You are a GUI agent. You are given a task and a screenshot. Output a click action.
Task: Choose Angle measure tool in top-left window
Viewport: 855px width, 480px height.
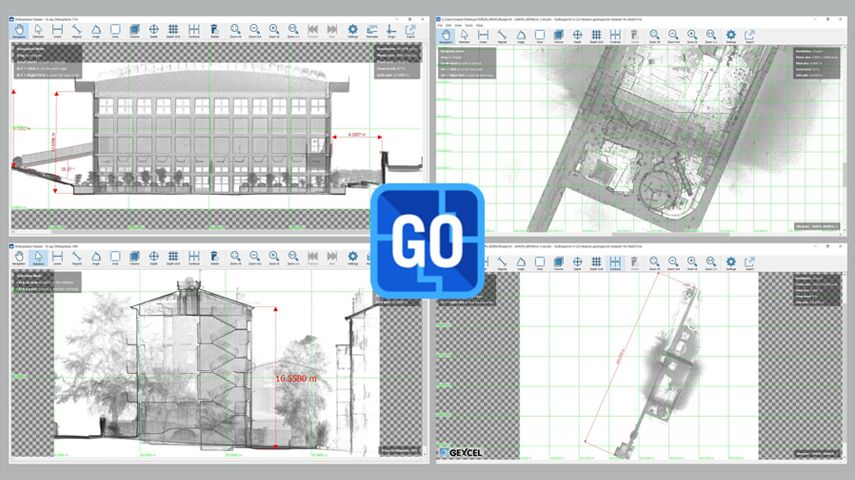[x=96, y=31]
